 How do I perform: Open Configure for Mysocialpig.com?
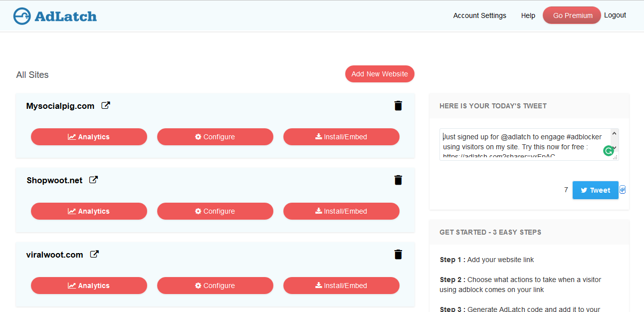pyautogui.click(x=215, y=137)
